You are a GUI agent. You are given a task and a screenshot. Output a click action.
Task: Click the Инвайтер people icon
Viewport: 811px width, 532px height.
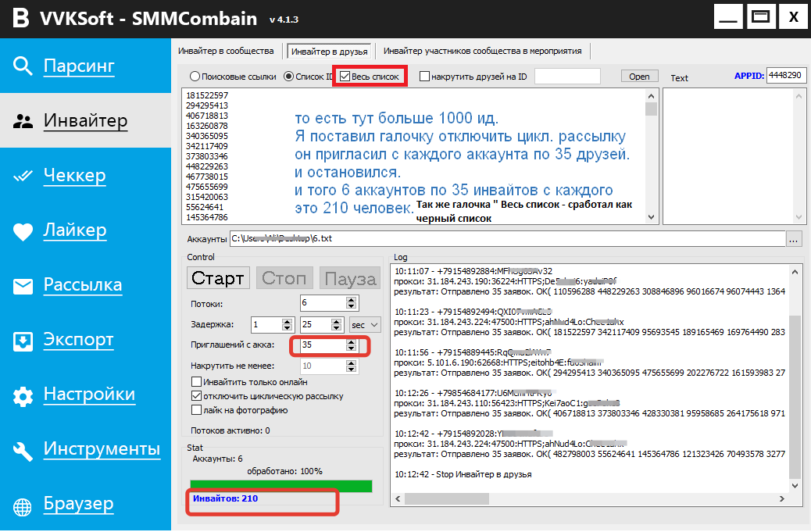tap(23, 121)
